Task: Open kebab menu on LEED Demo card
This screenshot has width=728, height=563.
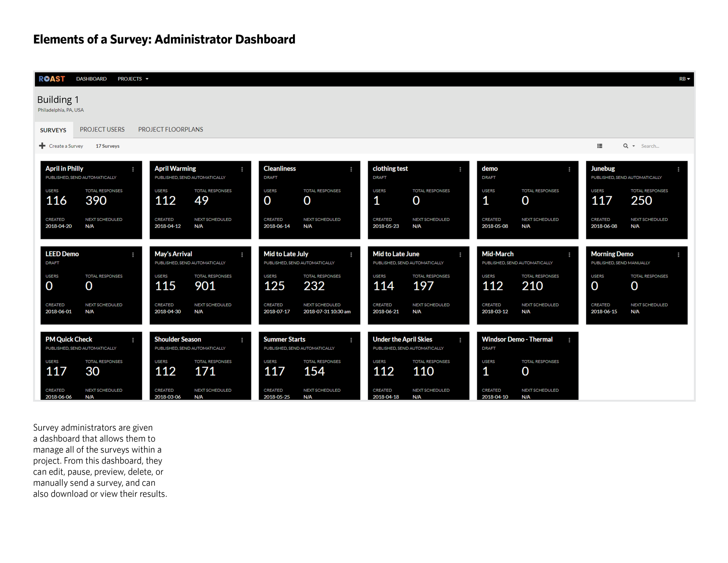Action: tap(133, 255)
